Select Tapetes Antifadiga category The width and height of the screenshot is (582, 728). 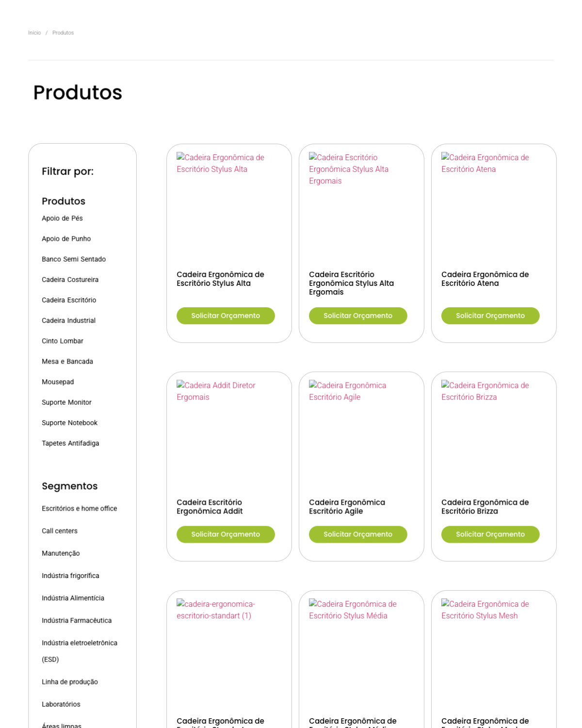(x=70, y=443)
